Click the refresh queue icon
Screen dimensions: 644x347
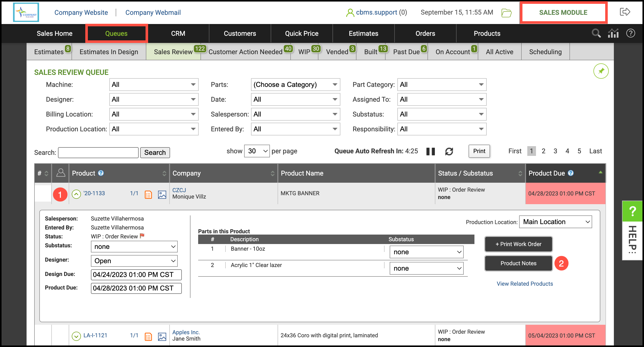pyautogui.click(x=449, y=151)
